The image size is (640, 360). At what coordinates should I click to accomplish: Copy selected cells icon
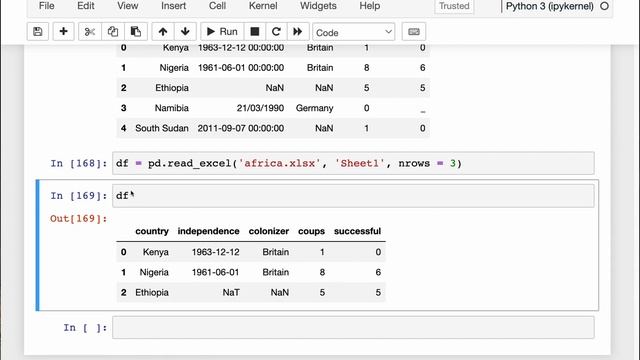pyautogui.click(x=113, y=31)
